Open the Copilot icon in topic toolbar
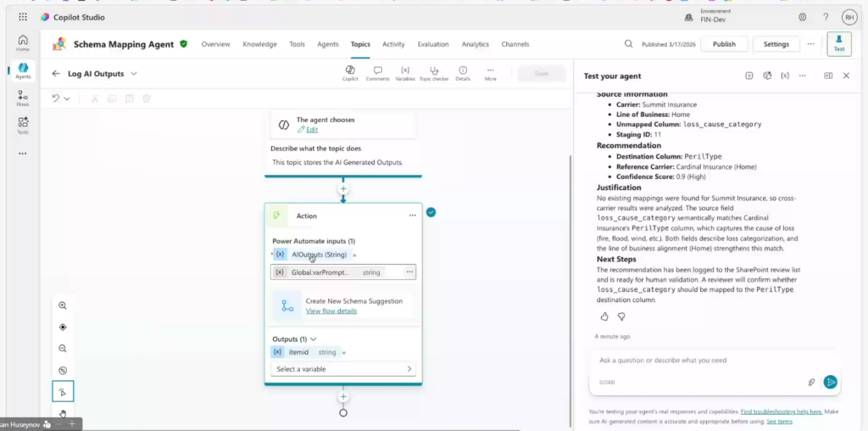Image resolution: width=868 pixels, height=431 pixels. coord(350,73)
